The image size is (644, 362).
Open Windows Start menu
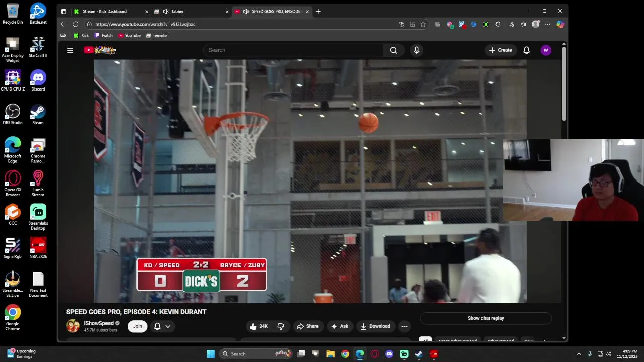click(211, 354)
